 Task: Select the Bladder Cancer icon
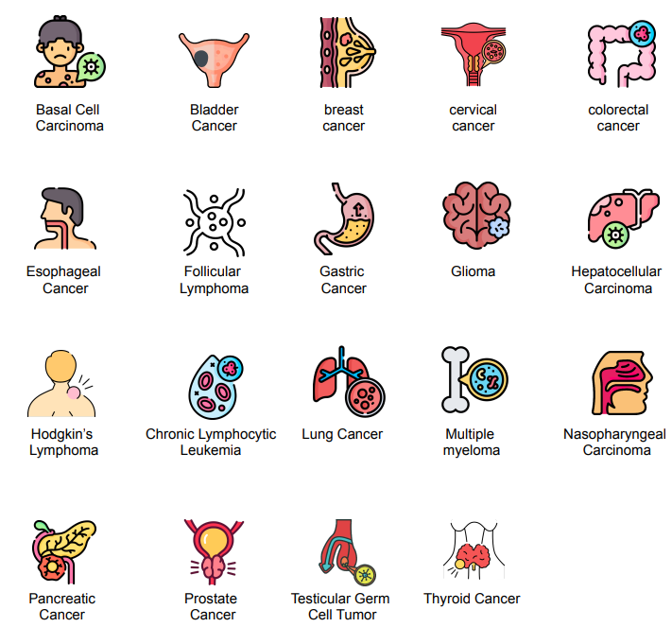214,61
